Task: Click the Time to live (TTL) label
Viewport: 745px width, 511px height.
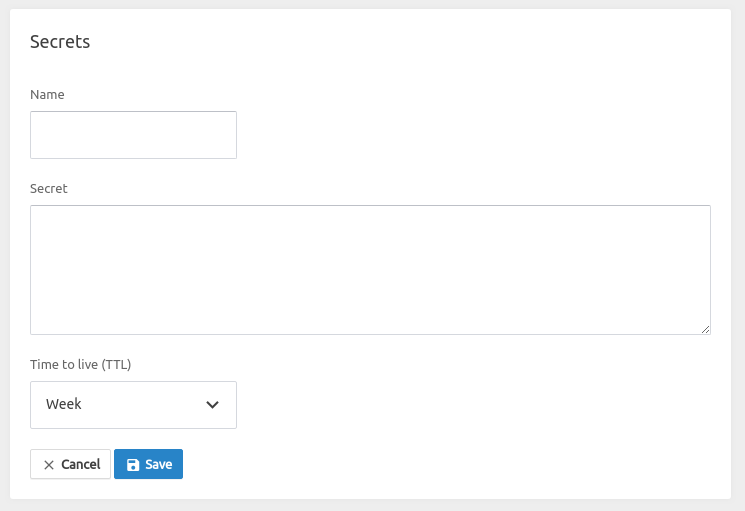Action: pos(81,364)
